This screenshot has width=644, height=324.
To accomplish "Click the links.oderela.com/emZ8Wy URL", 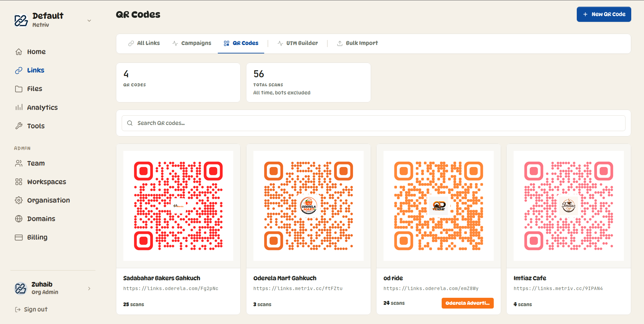I will [x=431, y=288].
